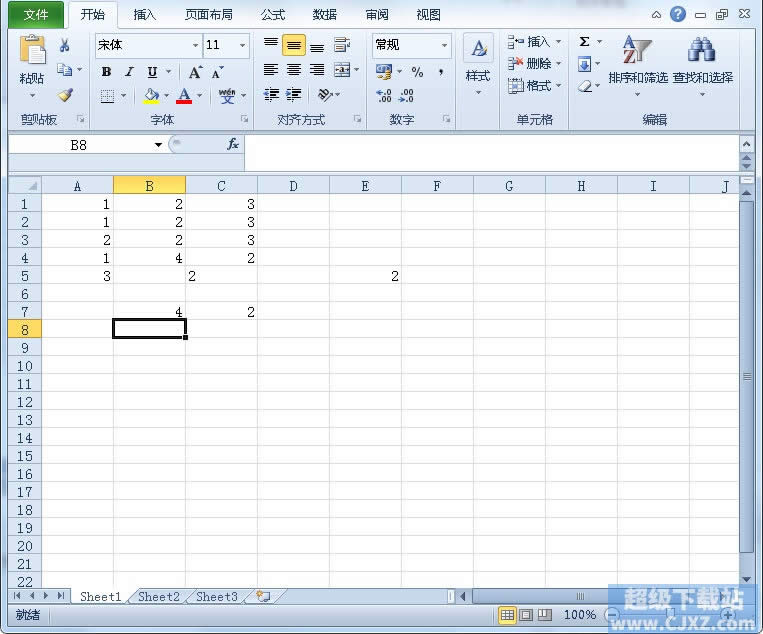The image size is (763, 634).
Task: Open fill color dropdown arrow
Action: click(166, 95)
